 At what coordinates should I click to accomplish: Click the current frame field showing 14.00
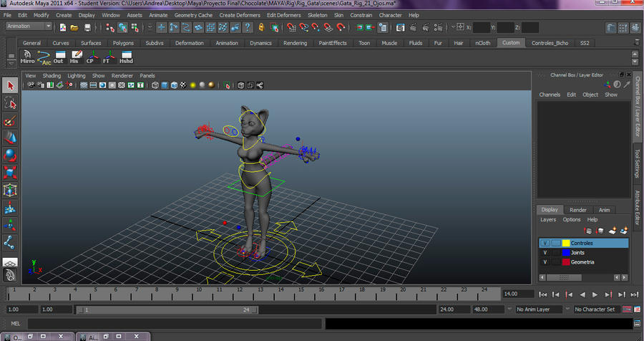click(518, 294)
